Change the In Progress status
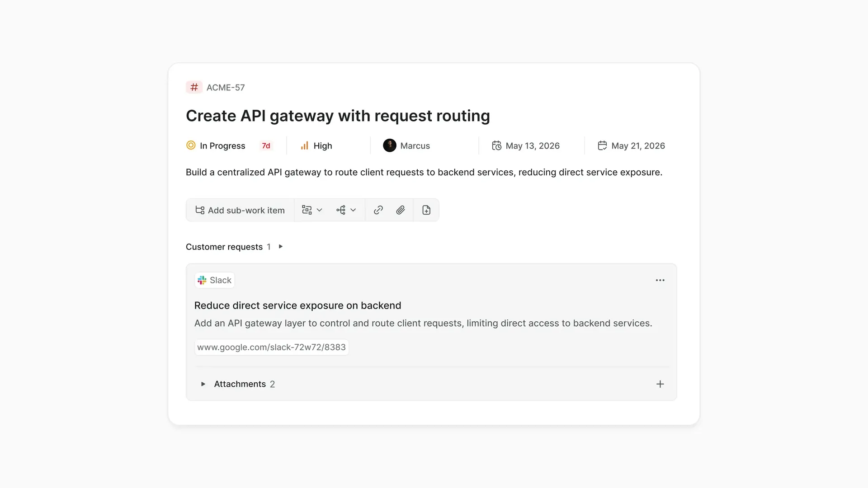The width and height of the screenshot is (868, 488). point(222,145)
